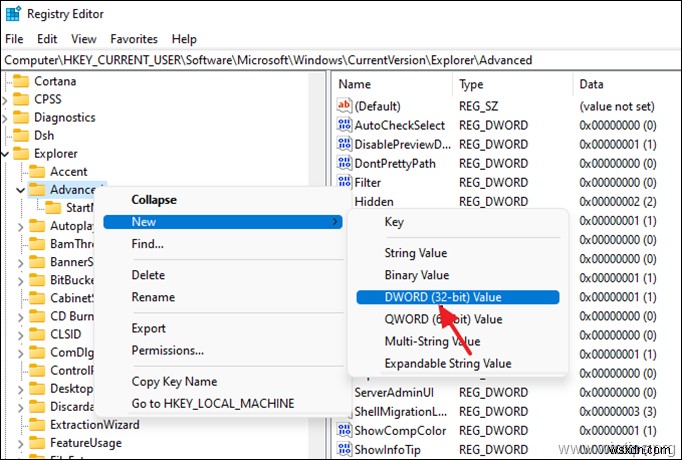Expand the CD Burn tree node

coord(20,317)
